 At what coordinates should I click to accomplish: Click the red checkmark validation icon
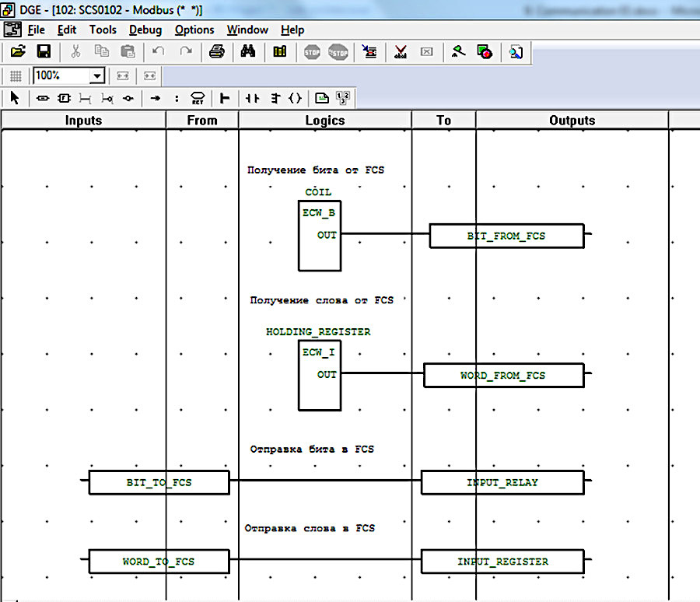tap(401, 52)
